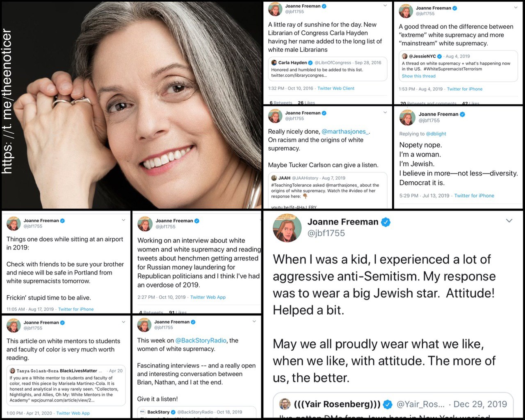The image size is (525, 420).
Task: Click the verified badge beside the large Joanne Freeman name
Action: pos(386,222)
